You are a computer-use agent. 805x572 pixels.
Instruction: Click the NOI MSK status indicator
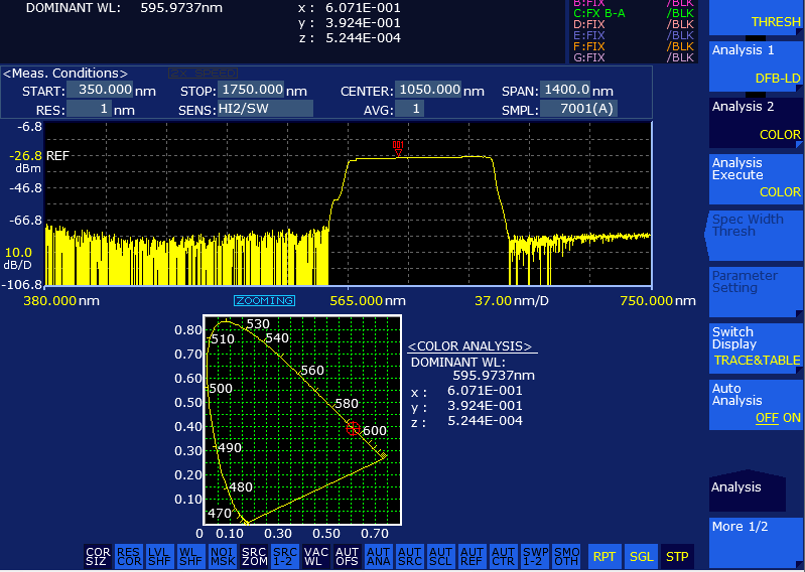222,556
